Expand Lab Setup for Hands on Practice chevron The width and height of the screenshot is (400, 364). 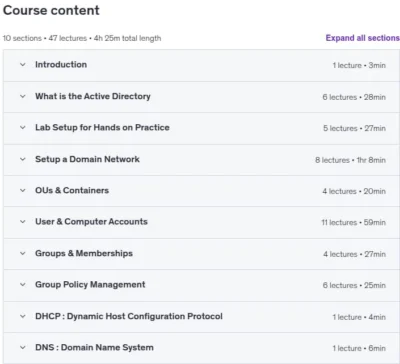coord(23,127)
